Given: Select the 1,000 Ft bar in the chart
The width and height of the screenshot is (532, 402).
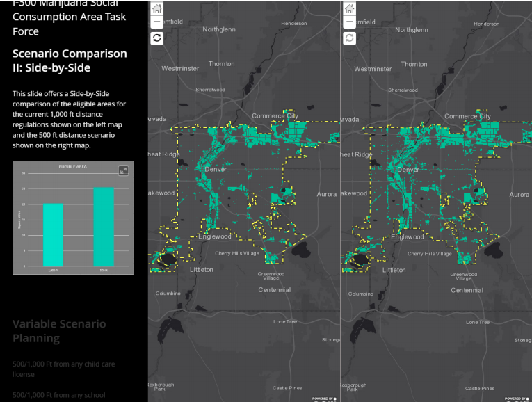Looking at the screenshot, I should [53, 235].
